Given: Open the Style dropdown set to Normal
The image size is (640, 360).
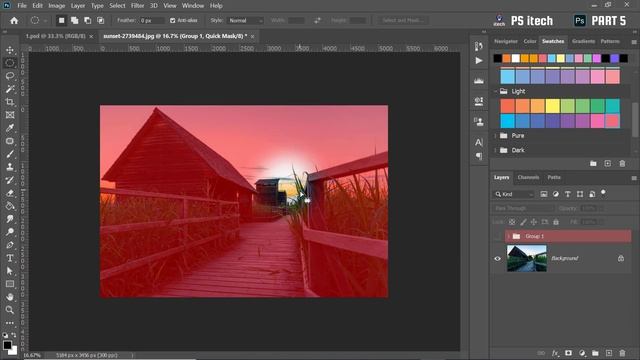Looking at the screenshot, I should (x=245, y=20).
